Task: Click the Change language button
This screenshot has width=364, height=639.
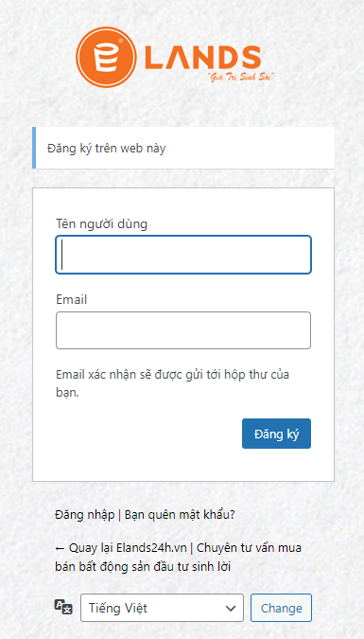Action: 282,608
